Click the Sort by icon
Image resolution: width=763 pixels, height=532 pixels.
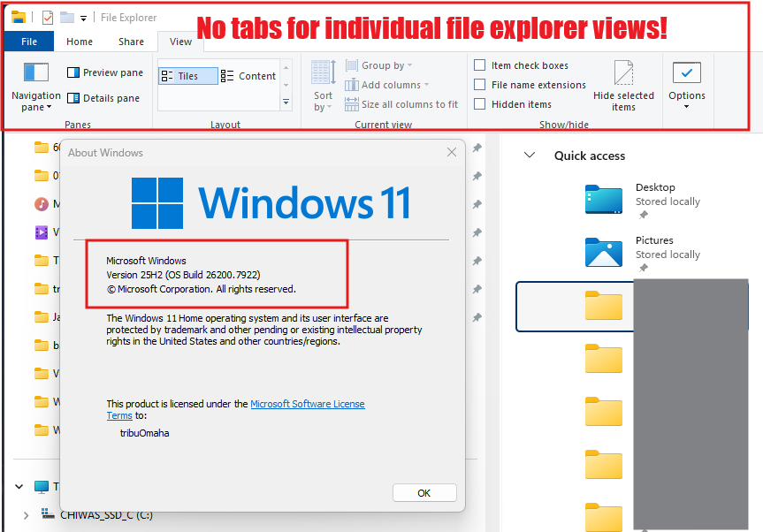pyautogui.click(x=323, y=72)
